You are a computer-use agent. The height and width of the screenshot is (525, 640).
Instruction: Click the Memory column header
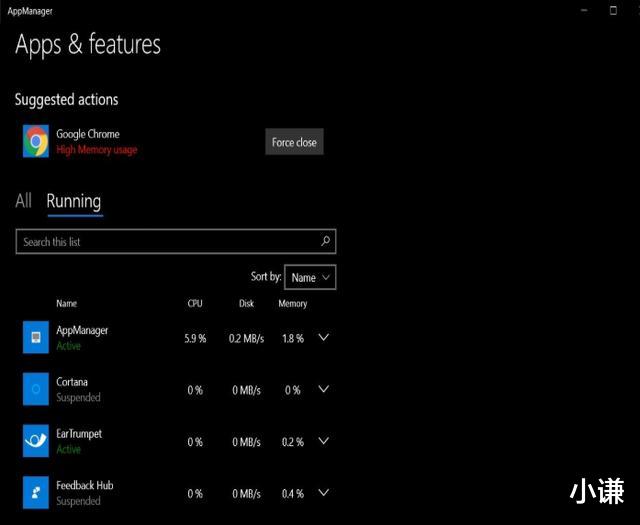coord(293,304)
